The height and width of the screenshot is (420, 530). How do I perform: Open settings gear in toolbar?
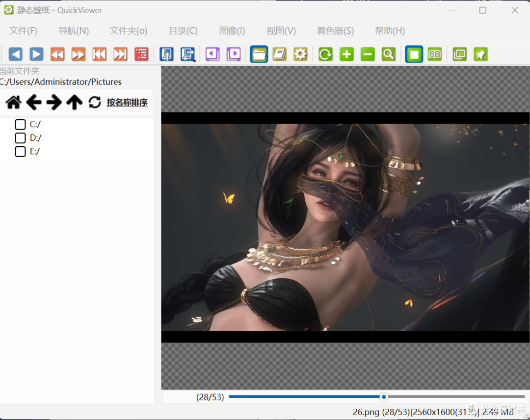click(x=300, y=54)
